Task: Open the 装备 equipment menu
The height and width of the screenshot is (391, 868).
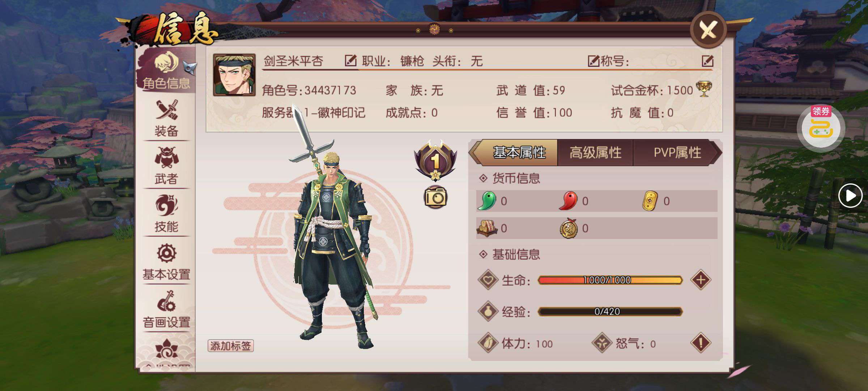Action: click(166, 118)
